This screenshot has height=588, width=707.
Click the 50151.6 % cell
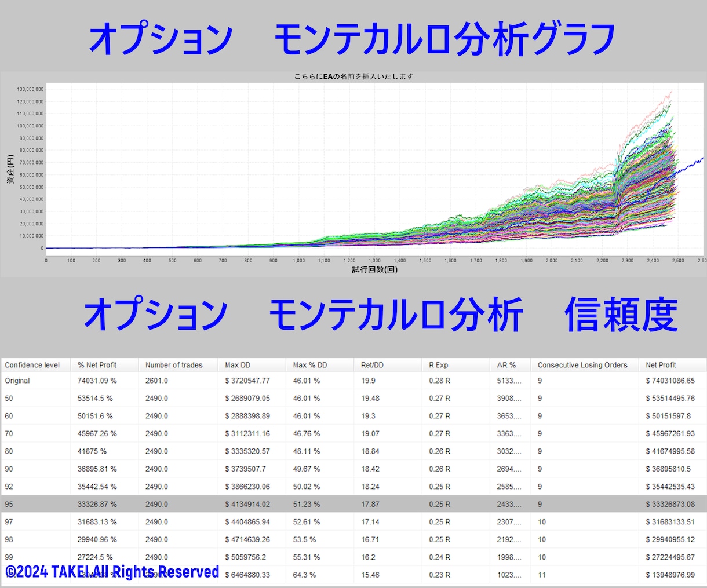point(95,416)
